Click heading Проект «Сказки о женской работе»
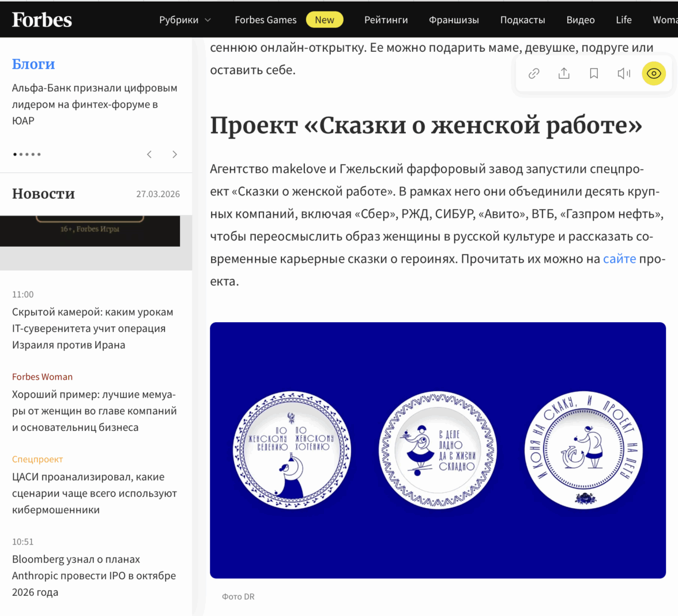 click(x=426, y=126)
